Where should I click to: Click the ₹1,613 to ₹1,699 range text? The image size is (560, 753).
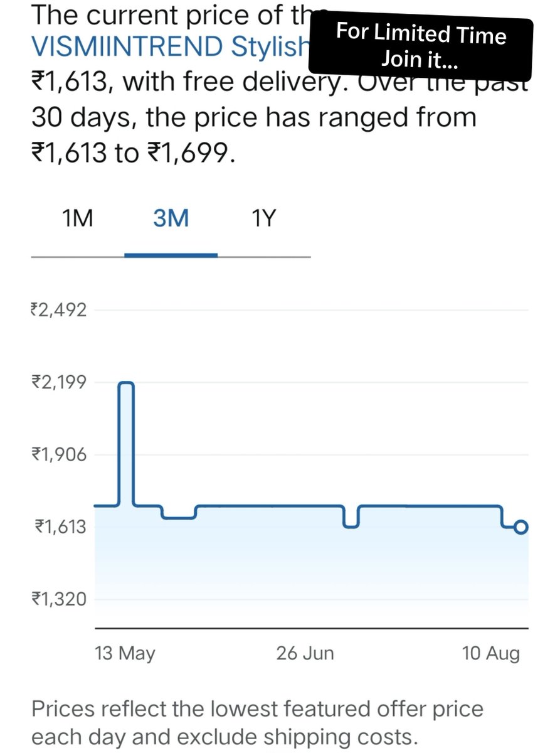[133, 151]
